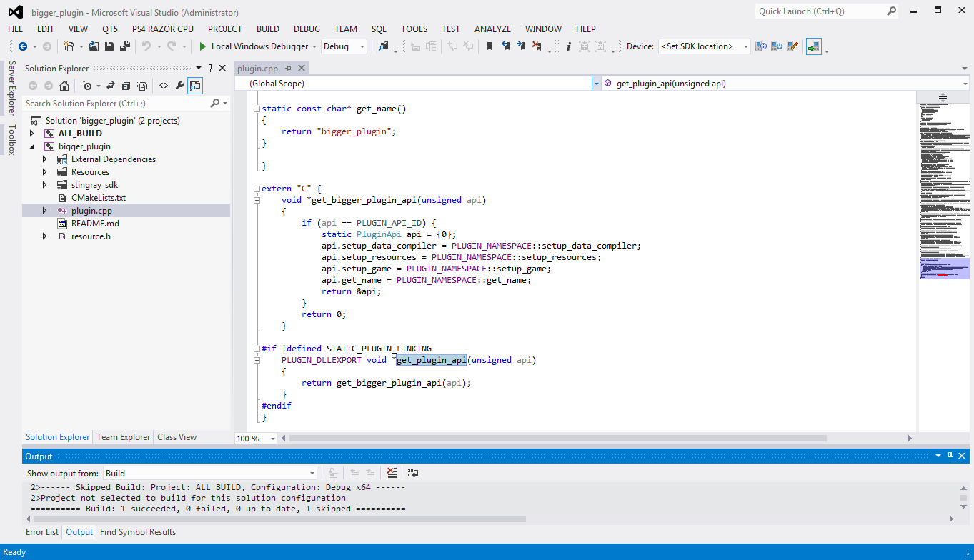Toggle Show All Files in Solution Explorer
This screenshot has height=560, width=974.
click(x=142, y=86)
